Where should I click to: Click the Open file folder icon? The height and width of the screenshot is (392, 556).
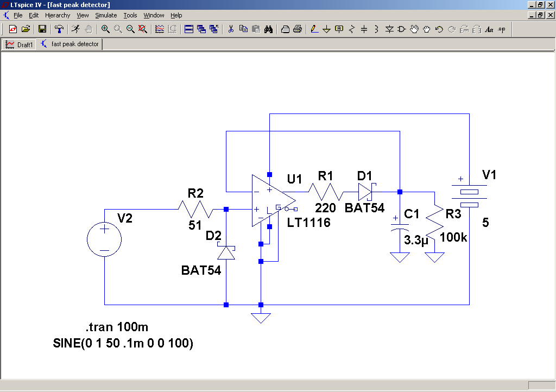[x=26, y=29]
